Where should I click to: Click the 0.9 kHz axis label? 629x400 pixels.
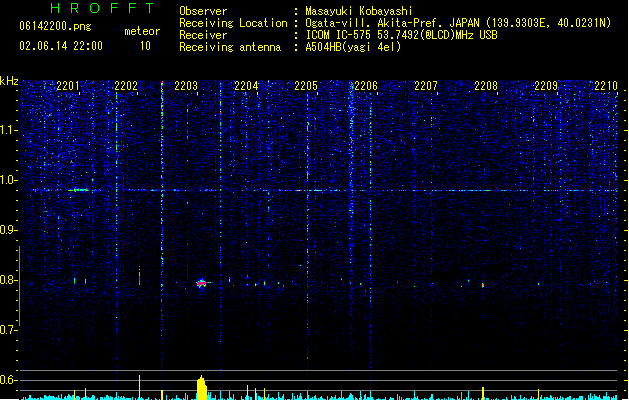8,230
